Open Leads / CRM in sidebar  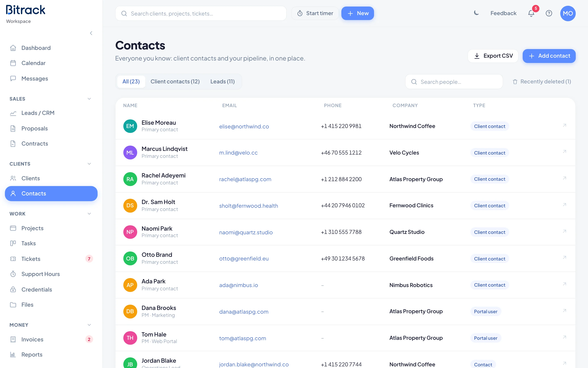[x=51, y=113]
